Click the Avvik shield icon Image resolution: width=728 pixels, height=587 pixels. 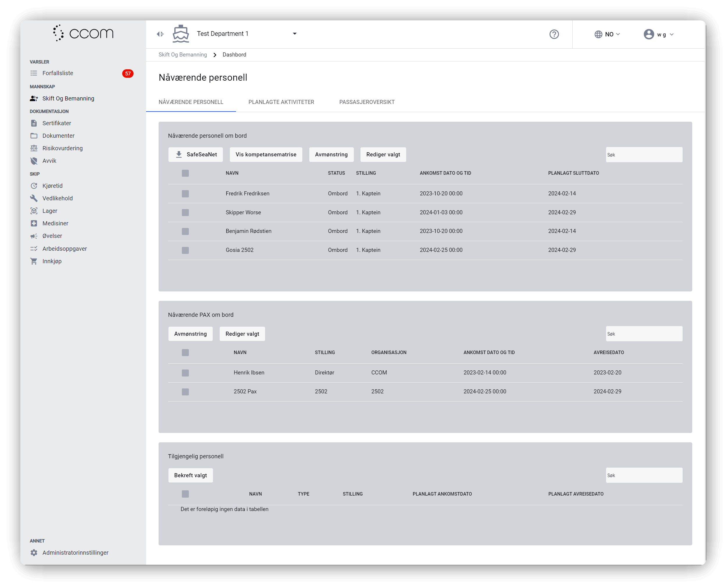tap(34, 161)
